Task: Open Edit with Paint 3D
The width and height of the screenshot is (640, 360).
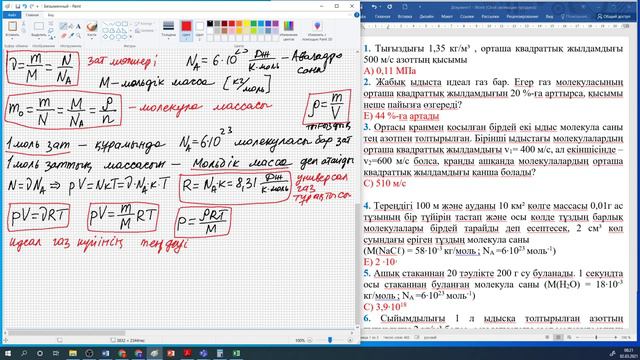Action: click(x=317, y=31)
